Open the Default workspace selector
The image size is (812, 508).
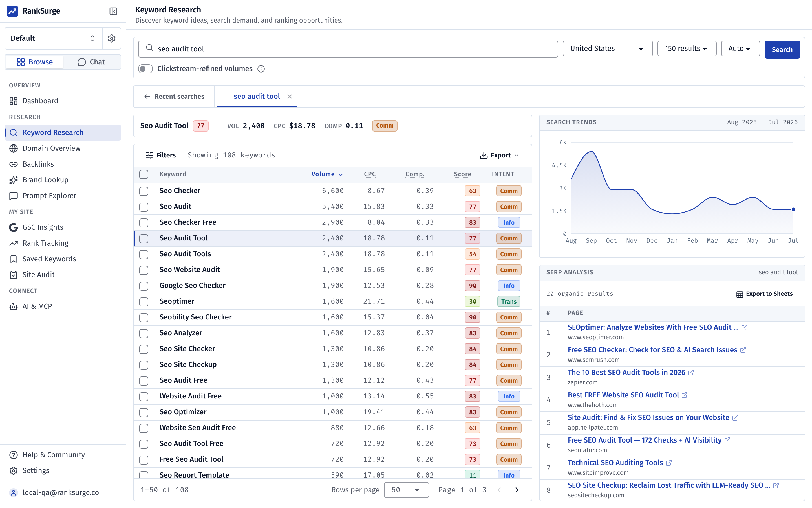(x=54, y=38)
